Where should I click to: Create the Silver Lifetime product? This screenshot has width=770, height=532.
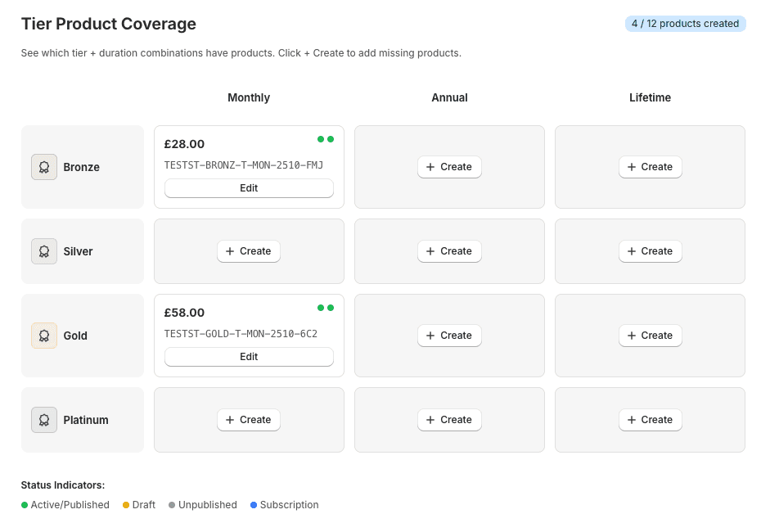[651, 251]
